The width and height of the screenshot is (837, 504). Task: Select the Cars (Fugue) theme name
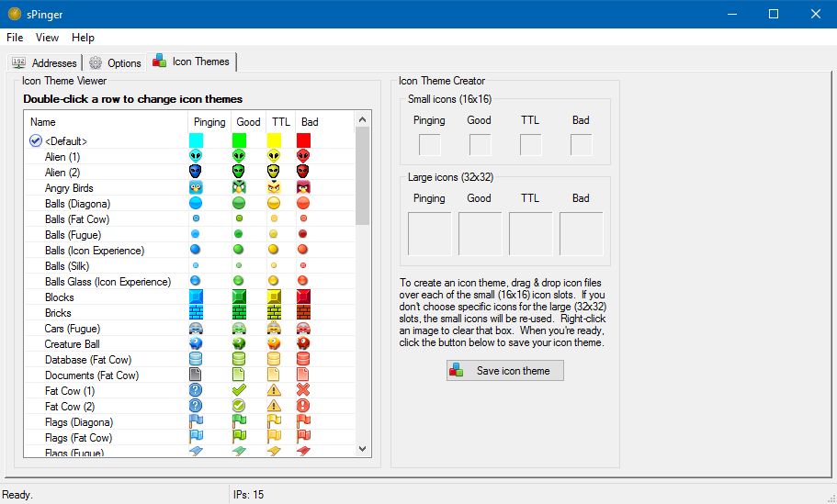[73, 329]
